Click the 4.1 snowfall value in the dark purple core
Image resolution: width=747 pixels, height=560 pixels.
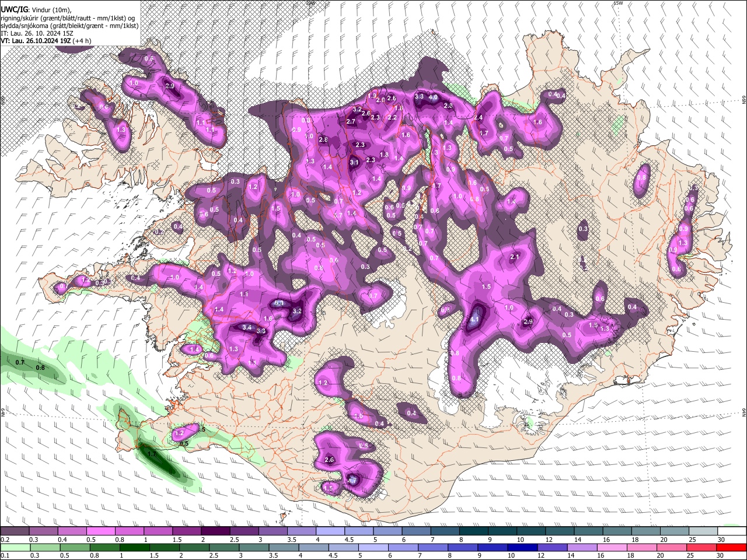pos(474,320)
